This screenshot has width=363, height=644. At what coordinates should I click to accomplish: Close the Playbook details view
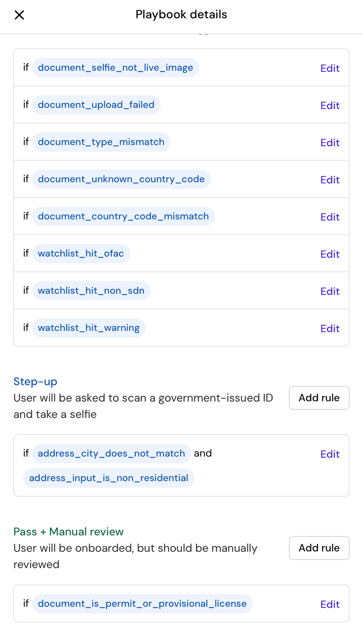click(19, 15)
